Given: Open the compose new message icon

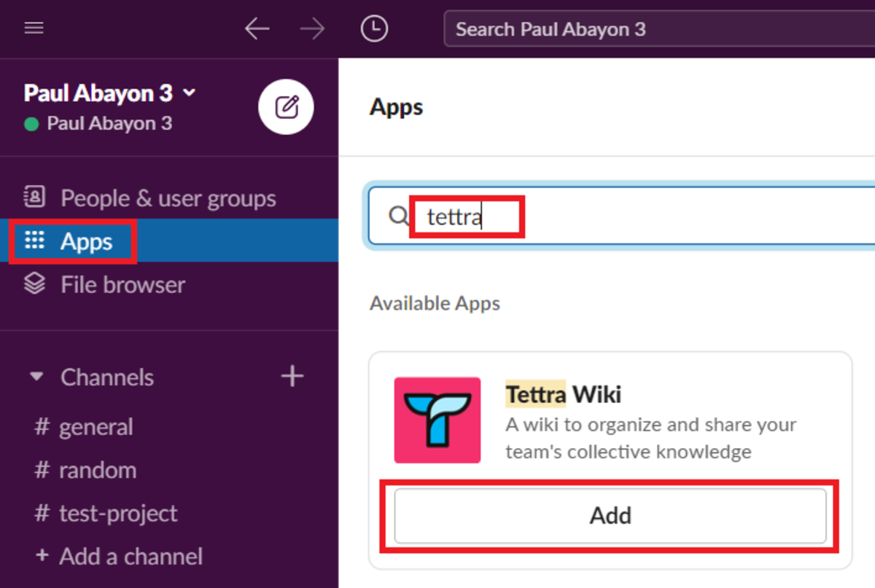Looking at the screenshot, I should [x=286, y=106].
